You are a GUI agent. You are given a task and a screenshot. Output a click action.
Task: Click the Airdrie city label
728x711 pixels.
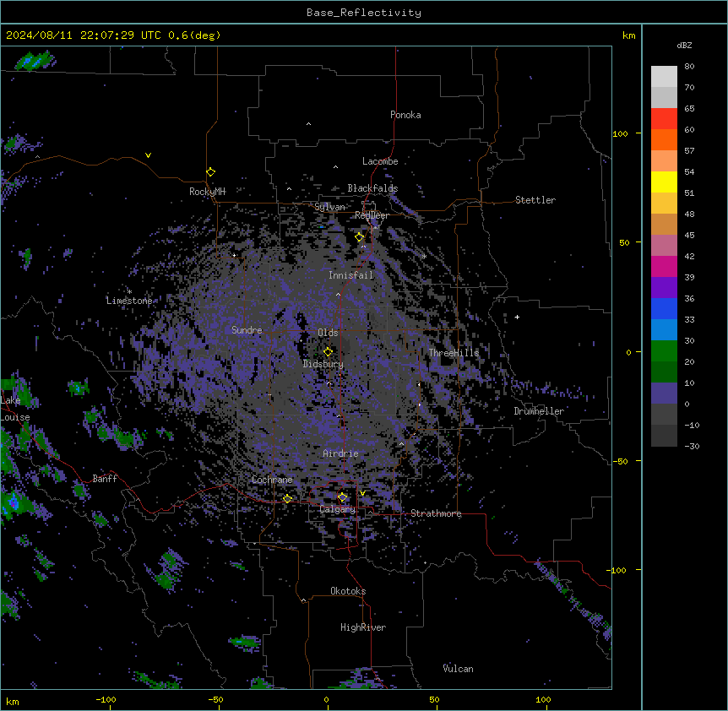point(340,453)
